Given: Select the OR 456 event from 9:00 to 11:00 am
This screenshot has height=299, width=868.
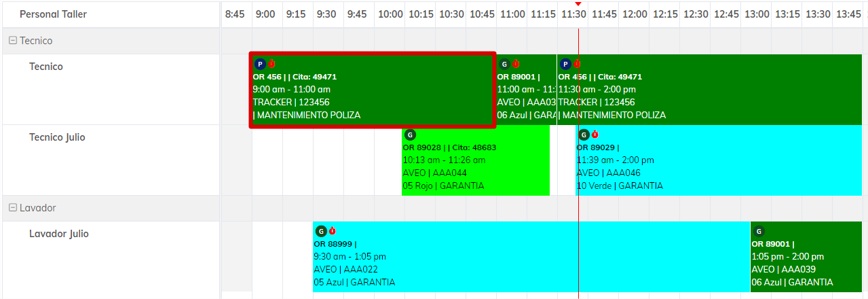Looking at the screenshot, I should (x=373, y=90).
